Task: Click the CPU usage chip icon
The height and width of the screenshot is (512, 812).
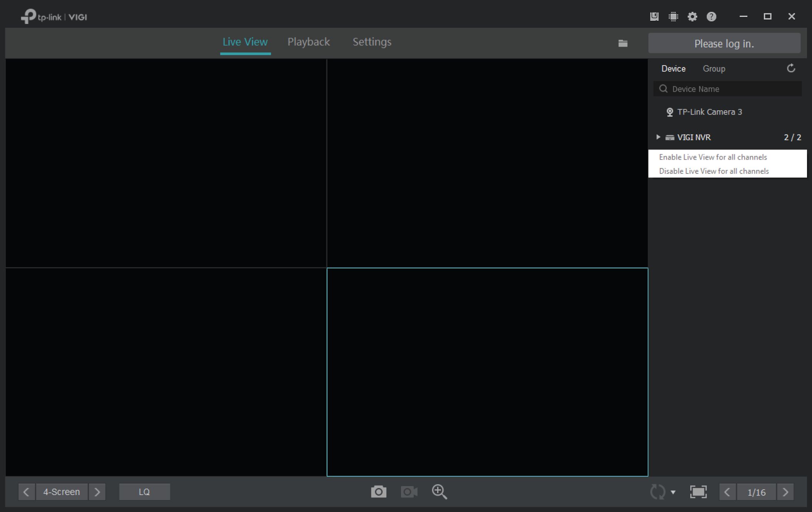Action: tap(673, 17)
